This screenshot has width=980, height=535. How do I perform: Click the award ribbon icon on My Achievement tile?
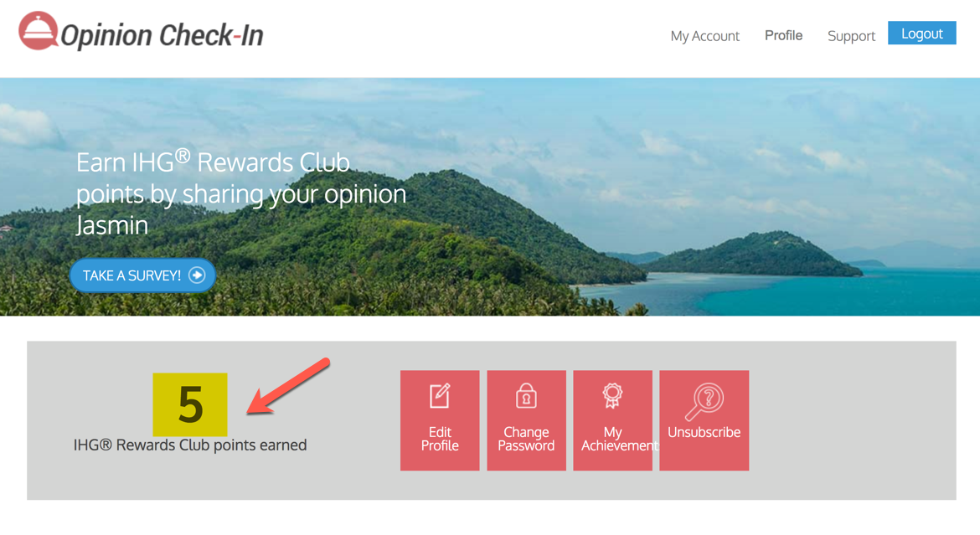tap(612, 396)
